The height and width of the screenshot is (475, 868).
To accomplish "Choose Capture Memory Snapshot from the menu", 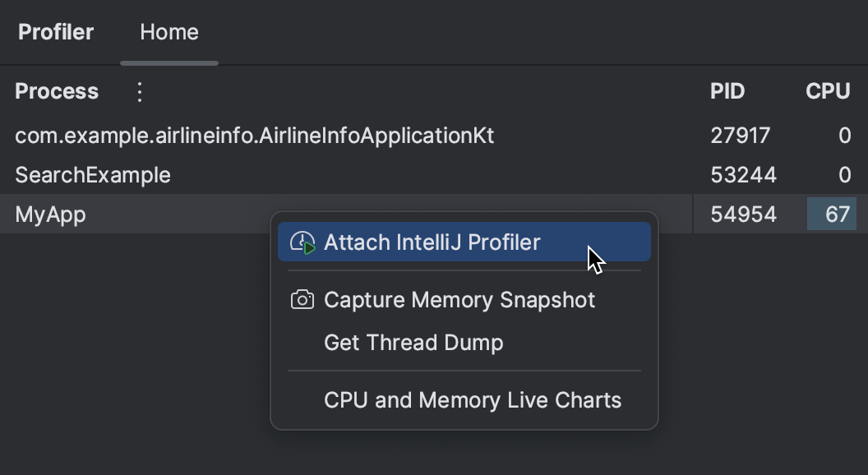I will 459,299.
